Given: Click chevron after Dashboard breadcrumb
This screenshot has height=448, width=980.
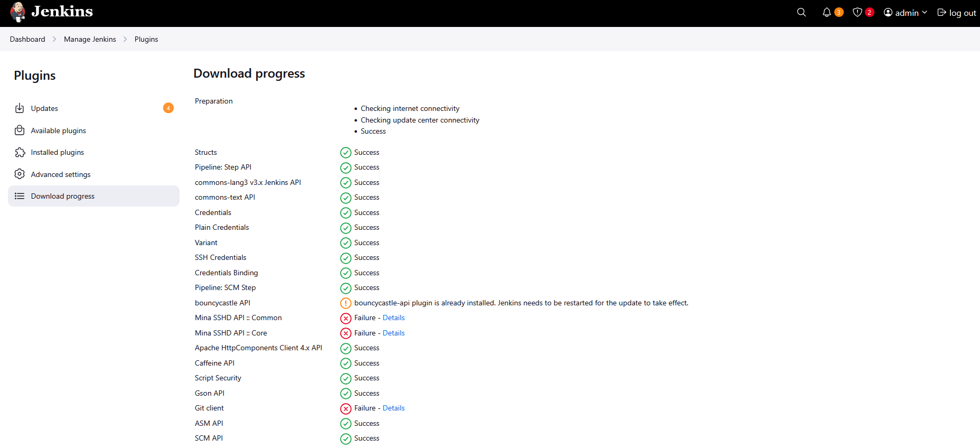Looking at the screenshot, I should tap(54, 39).
